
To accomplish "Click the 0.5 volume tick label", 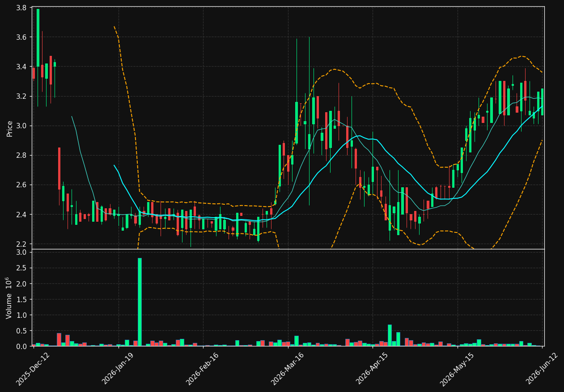I will coord(22,331).
